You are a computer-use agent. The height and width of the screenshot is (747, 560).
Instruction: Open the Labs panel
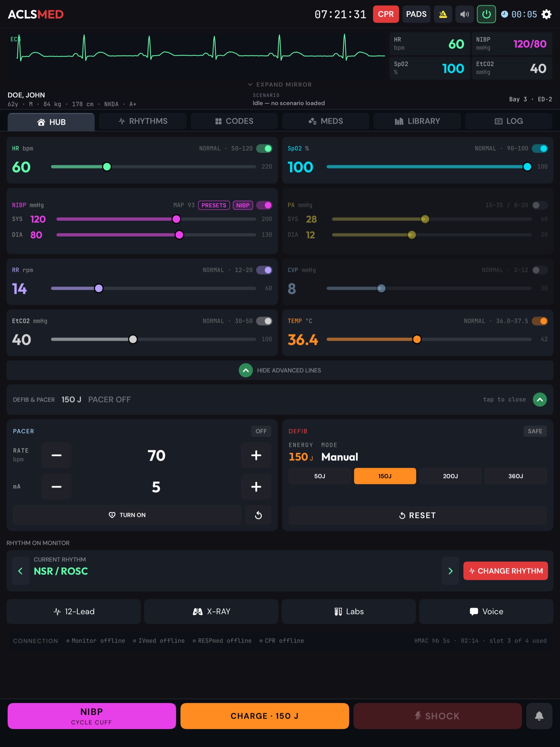click(x=349, y=611)
